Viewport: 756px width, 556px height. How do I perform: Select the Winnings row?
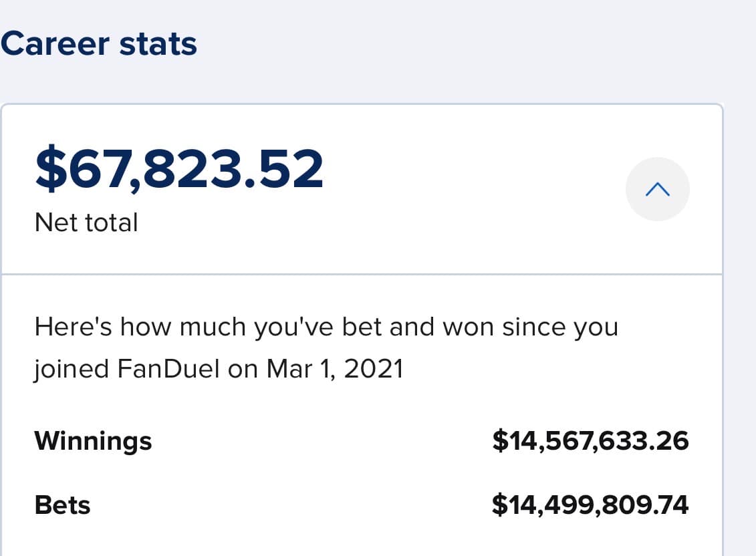[x=361, y=440]
